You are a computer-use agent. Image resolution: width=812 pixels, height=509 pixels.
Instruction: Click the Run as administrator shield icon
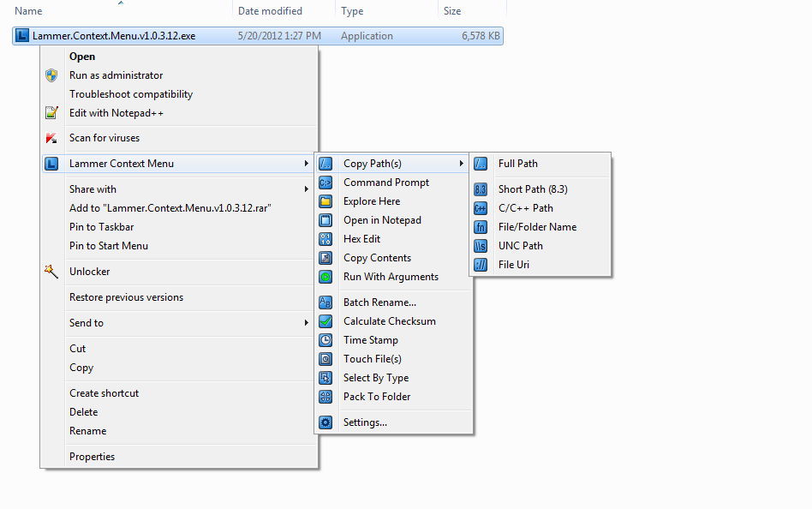click(x=51, y=75)
